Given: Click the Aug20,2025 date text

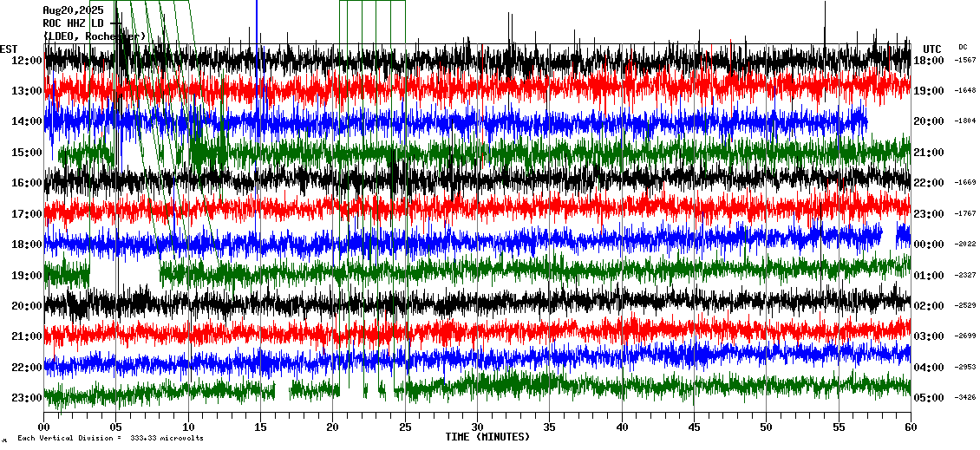Looking at the screenshot, I should (73, 10).
